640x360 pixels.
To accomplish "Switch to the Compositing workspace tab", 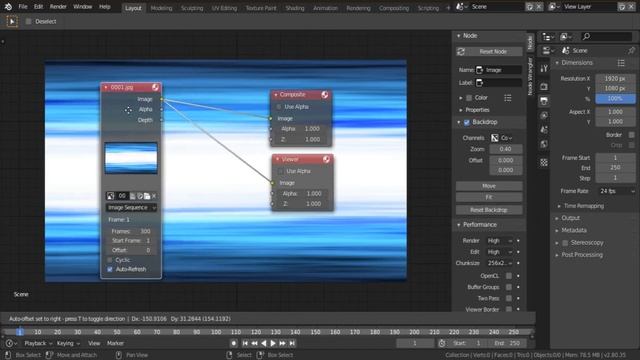I will 393,8.
